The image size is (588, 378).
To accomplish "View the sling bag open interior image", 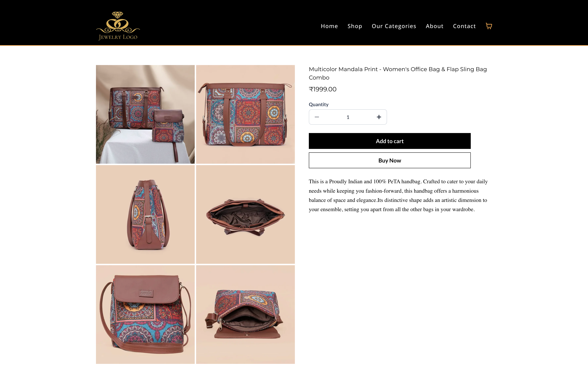I will point(245,315).
